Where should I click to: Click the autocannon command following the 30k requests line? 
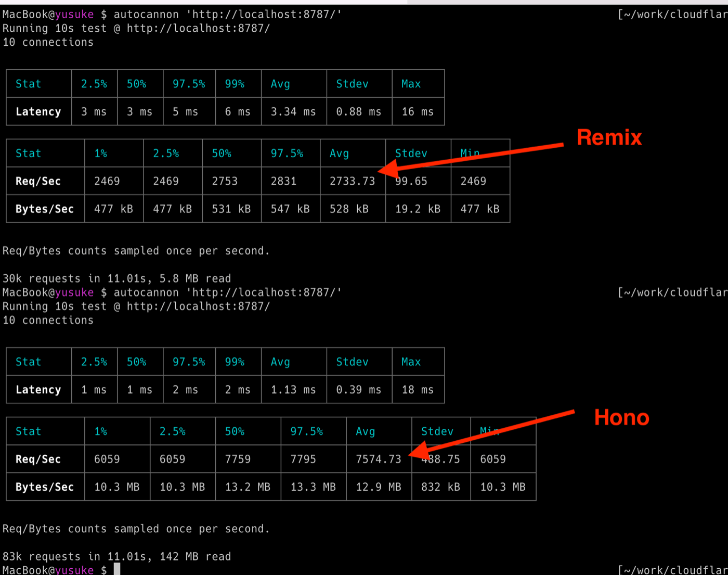click(x=228, y=292)
